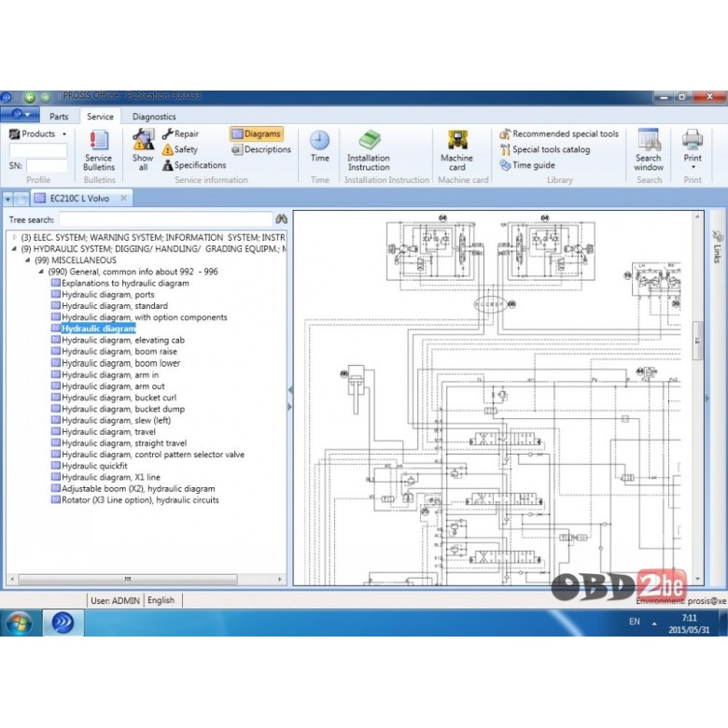
Task: Open Installation Instruction
Action: 369,150
